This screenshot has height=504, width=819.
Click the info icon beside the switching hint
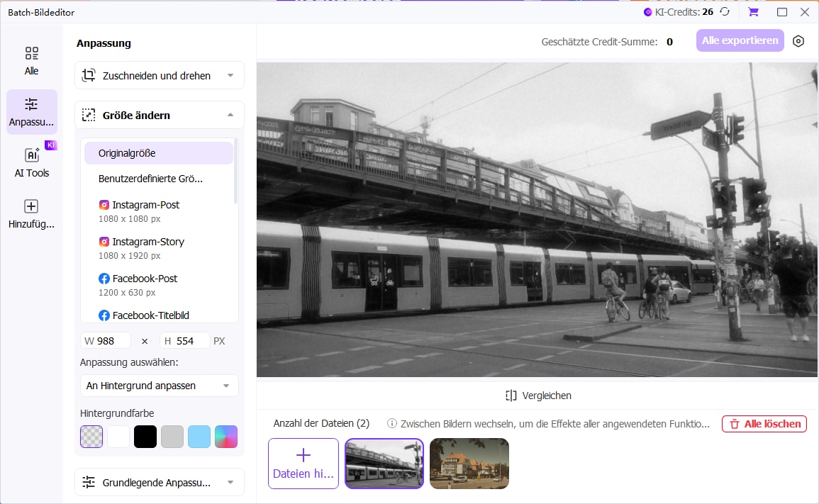pyautogui.click(x=391, y=424)
